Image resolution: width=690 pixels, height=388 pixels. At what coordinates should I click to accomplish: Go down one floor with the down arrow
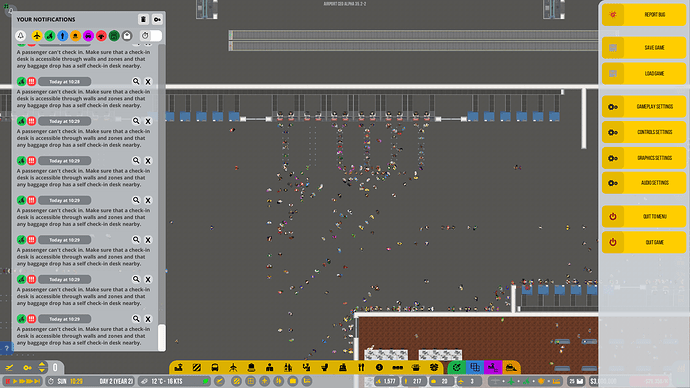coord(42,370)
